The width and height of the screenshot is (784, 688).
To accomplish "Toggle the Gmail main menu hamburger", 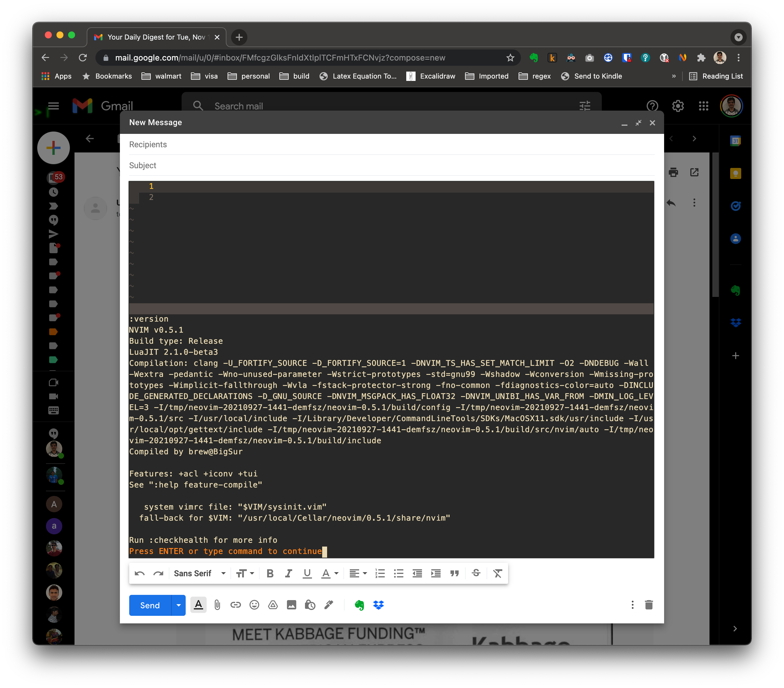I will pyautogui.click(x=53, y=106).
